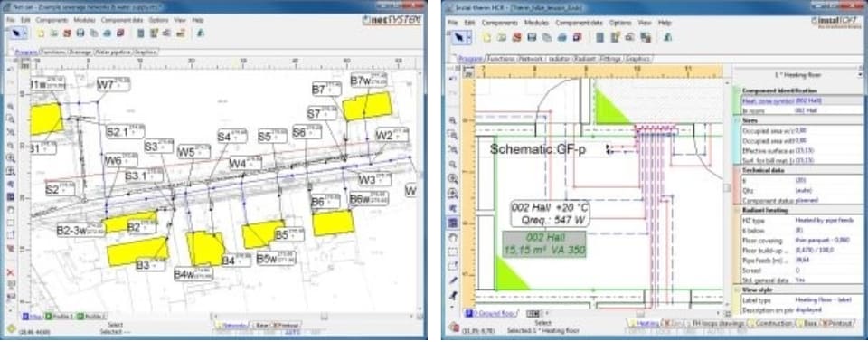Collapse the Sizes property section
The image size is (868, 342).
click(x=737, y=120)
